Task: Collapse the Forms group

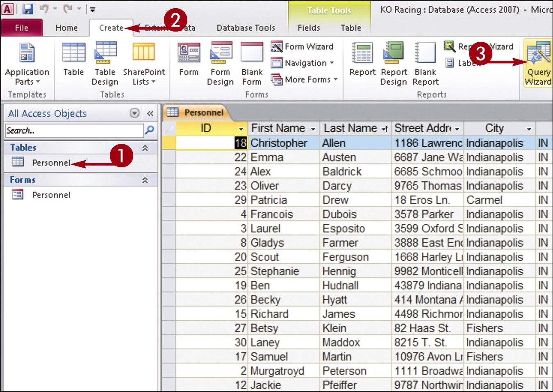Action: pos(145,180)
